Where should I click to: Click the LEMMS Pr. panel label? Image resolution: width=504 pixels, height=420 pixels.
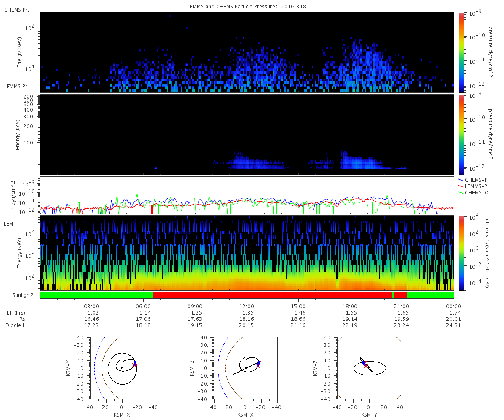[x=16, y=86]
